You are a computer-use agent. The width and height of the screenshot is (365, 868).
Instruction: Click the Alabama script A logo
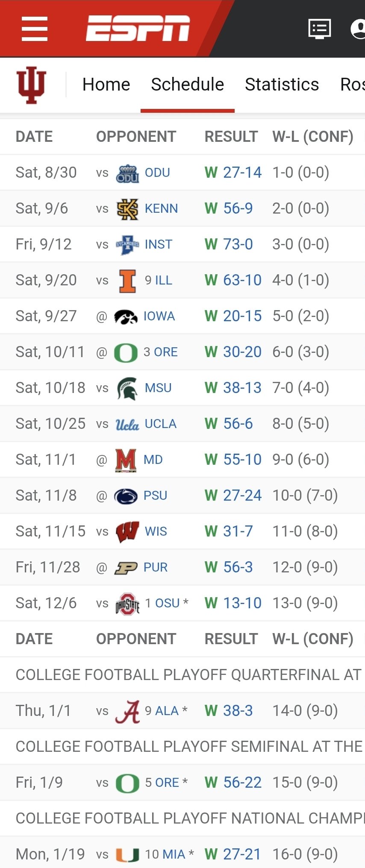(127, 711)
